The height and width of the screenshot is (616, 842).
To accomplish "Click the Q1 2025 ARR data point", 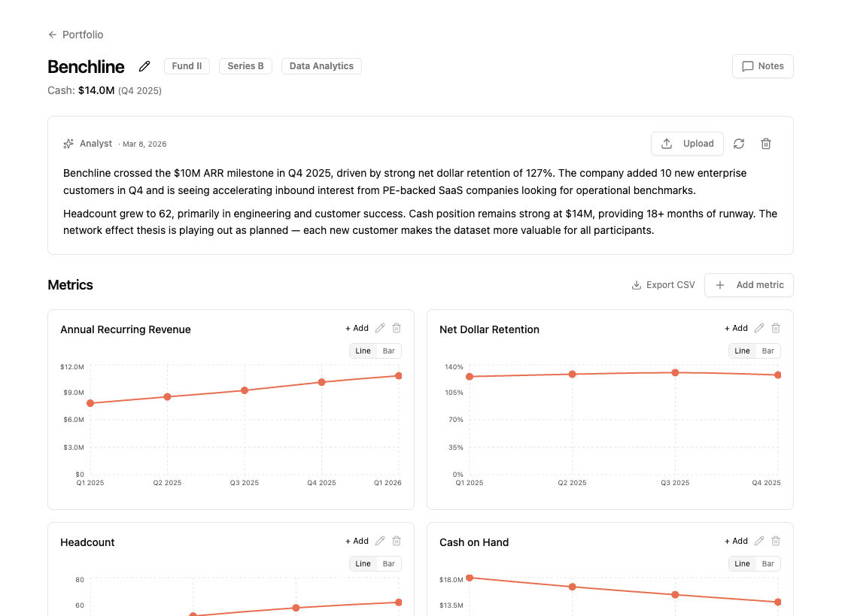I will [90, 403].
